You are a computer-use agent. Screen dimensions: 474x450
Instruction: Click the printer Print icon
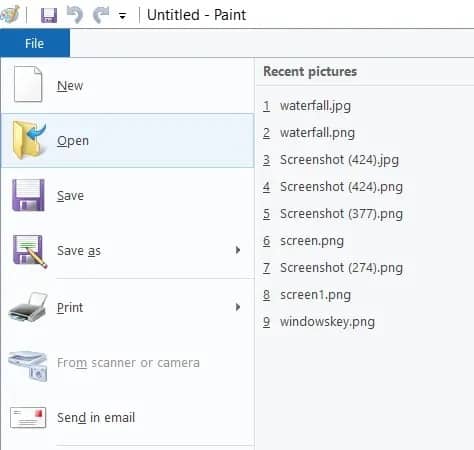[28, 307]
